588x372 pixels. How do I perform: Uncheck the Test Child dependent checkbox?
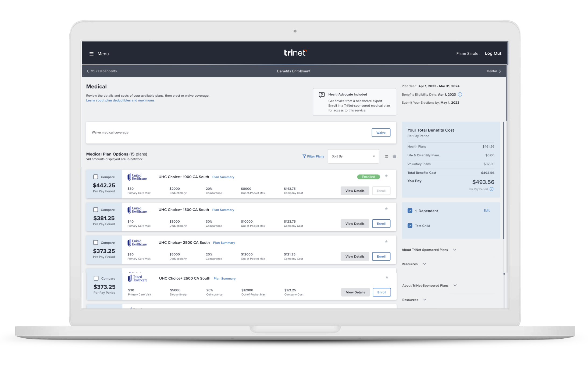click(x=410, y=226)
